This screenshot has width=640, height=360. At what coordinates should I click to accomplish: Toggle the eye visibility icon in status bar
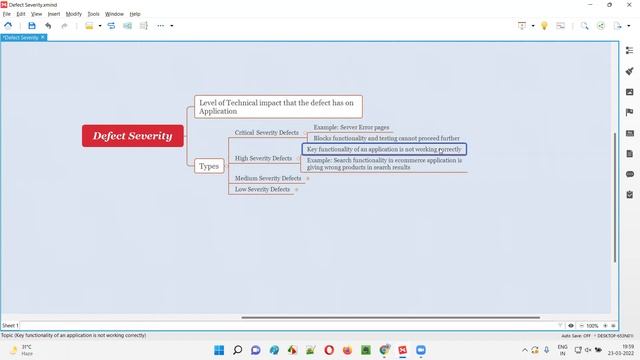coord(571,326)
